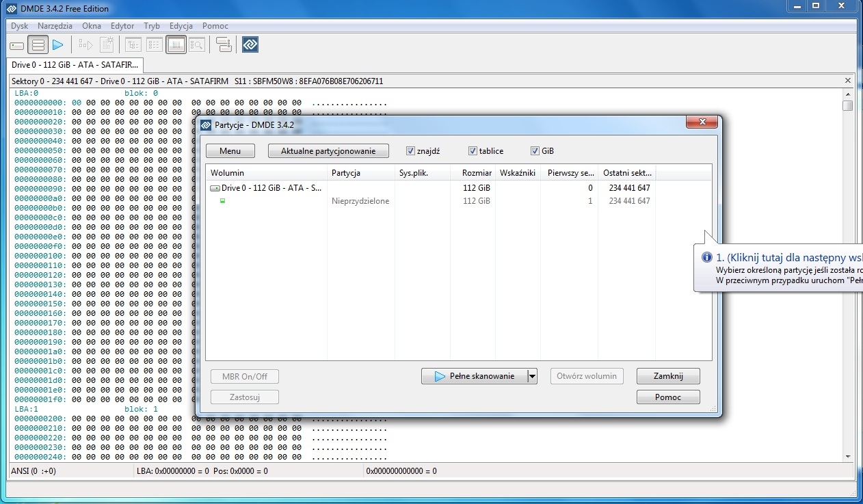Click the LBA:1 label in hex editor
The image size is (863, 504).
(x=27, y=409)
